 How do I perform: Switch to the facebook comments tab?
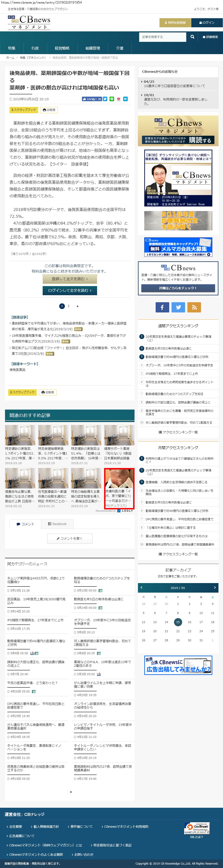tap(57, 524)
